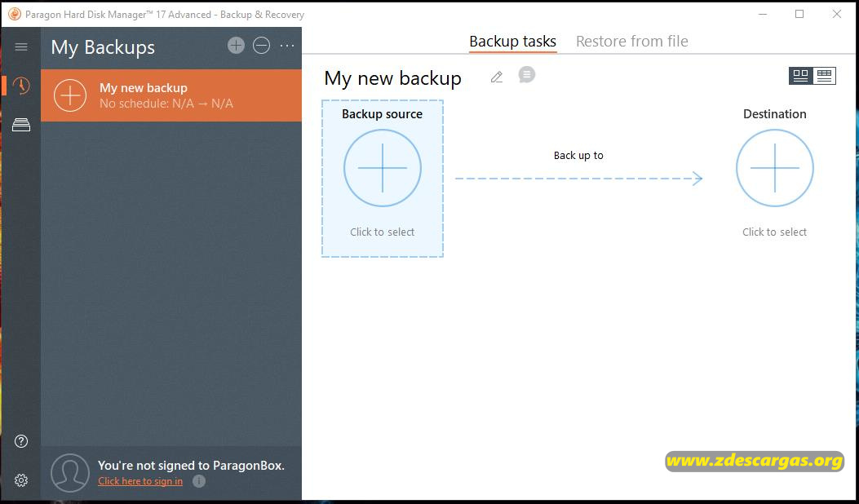Click the Paragon app logo in title bar
859x504 pixels.
(14, 14)
